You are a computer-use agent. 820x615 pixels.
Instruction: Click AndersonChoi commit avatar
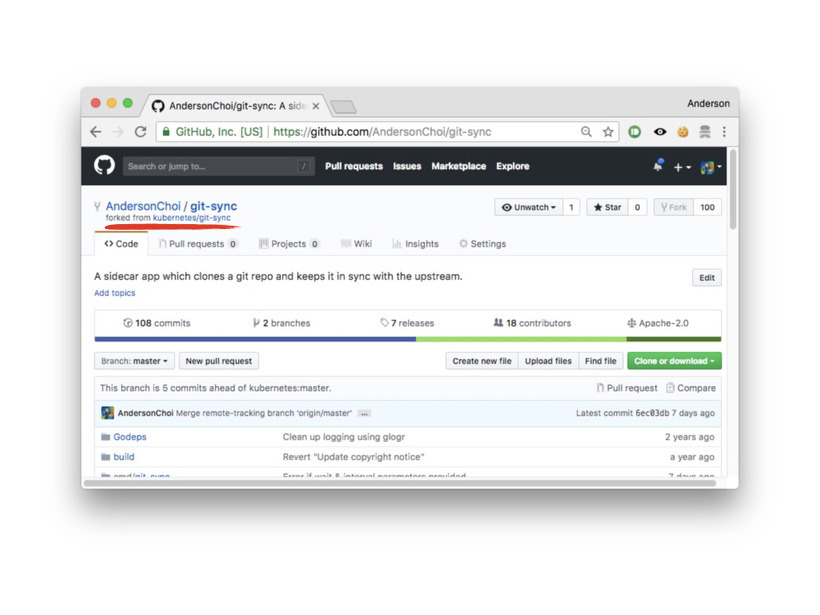pyautogui.click(x=107, y=413)
